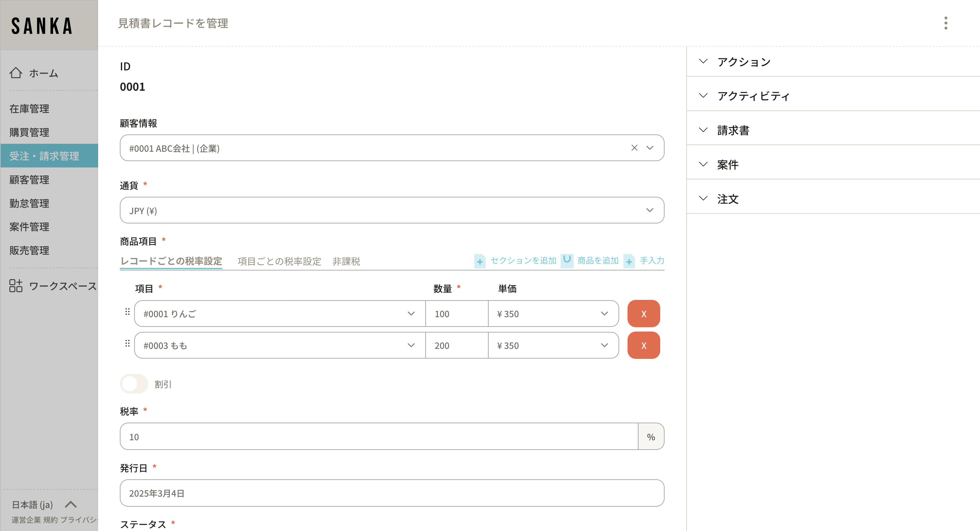
Task: Clear the selected customer with X icon
Action: tap(634, 148)
